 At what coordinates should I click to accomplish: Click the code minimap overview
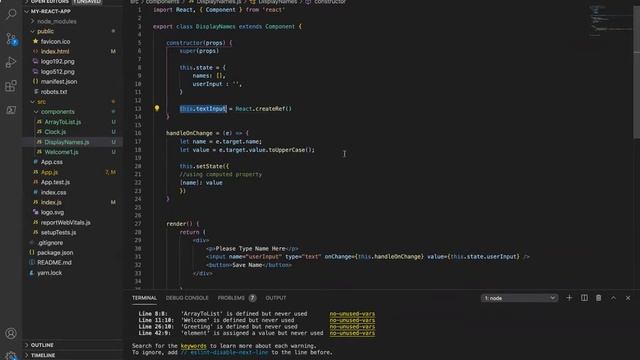[610, 20]
